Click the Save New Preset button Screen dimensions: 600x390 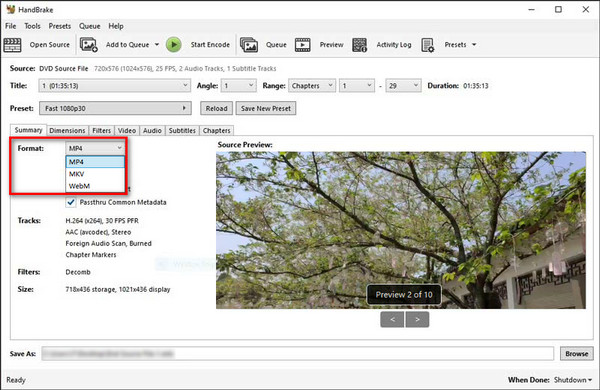click(266, 108)
